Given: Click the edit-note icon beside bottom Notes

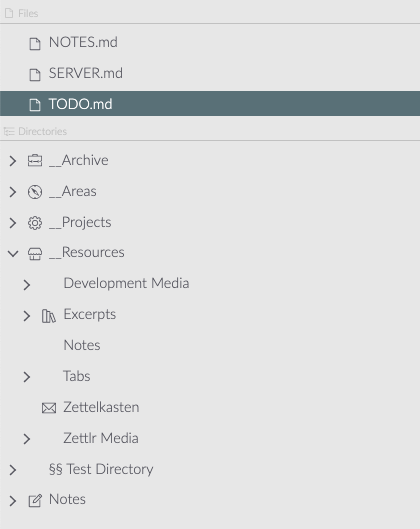Looking at the screenshot, I should 35,501.
